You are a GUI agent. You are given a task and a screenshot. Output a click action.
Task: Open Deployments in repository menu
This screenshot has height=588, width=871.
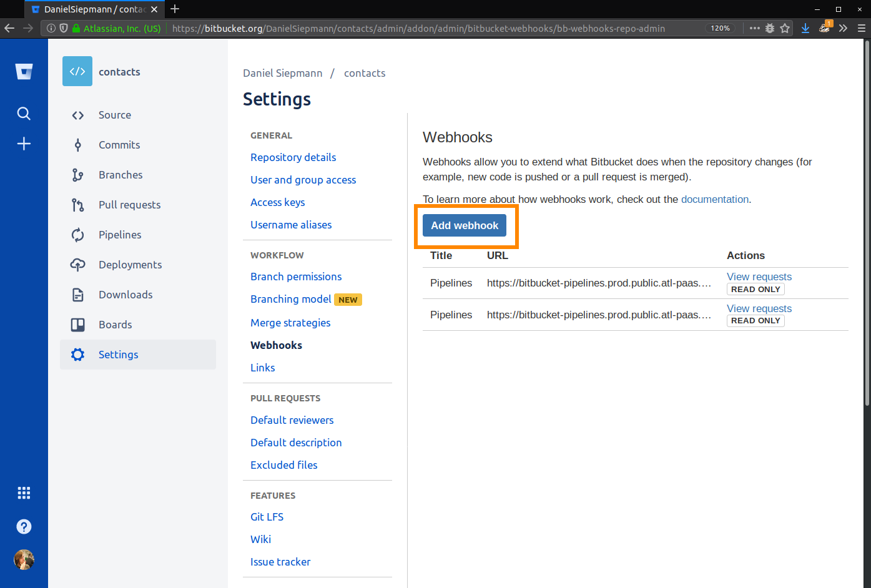coord(130,265)
